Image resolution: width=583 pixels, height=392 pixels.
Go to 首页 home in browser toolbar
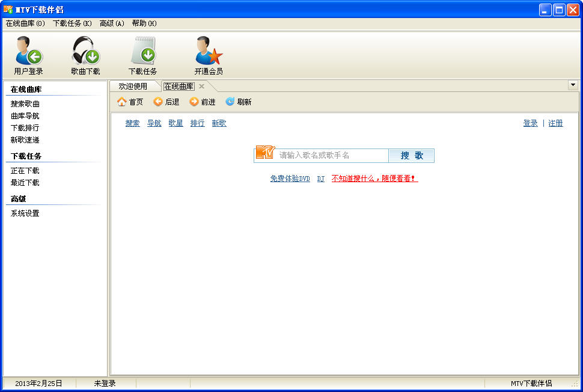[x=130, y=102]
